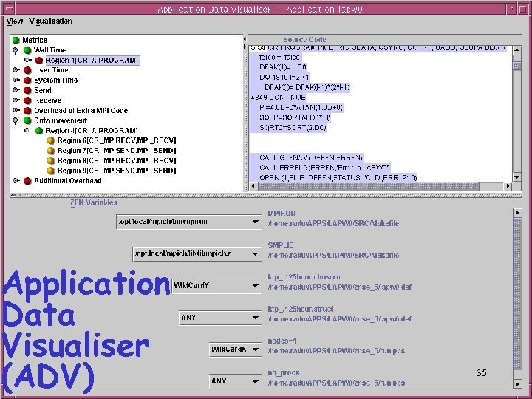
Task: Click the SMPLIB variable label
Action: (x=281, y=245)
